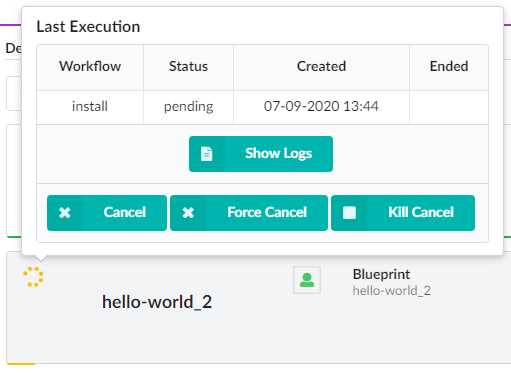Click the 'pending' status cell
This screenshot has height=373, width=511.
pos(188,107)
